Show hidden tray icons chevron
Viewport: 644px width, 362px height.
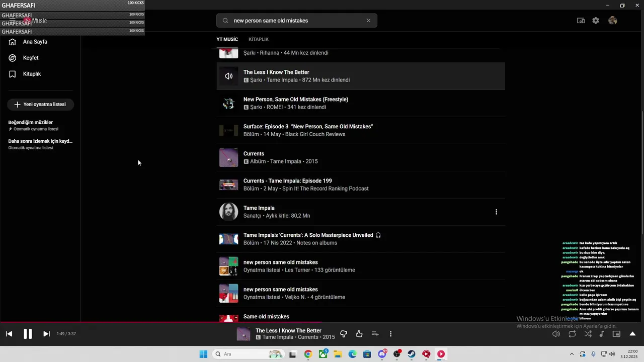point(572,354)
